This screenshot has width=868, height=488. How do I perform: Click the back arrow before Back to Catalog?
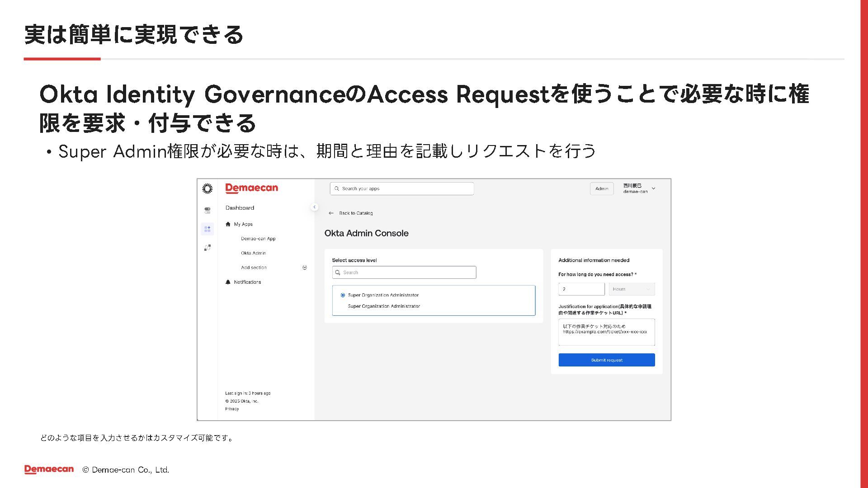point(331,213)
